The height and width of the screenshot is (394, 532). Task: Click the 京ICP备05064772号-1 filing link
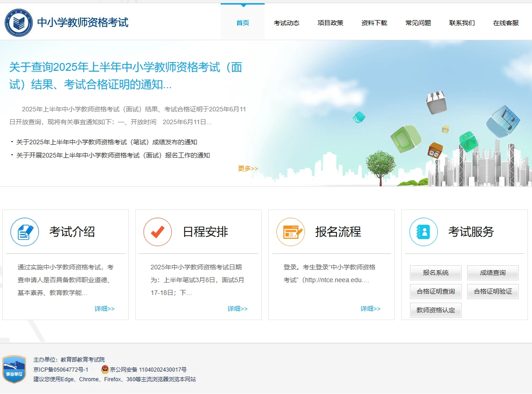click(x=60, y=369)
